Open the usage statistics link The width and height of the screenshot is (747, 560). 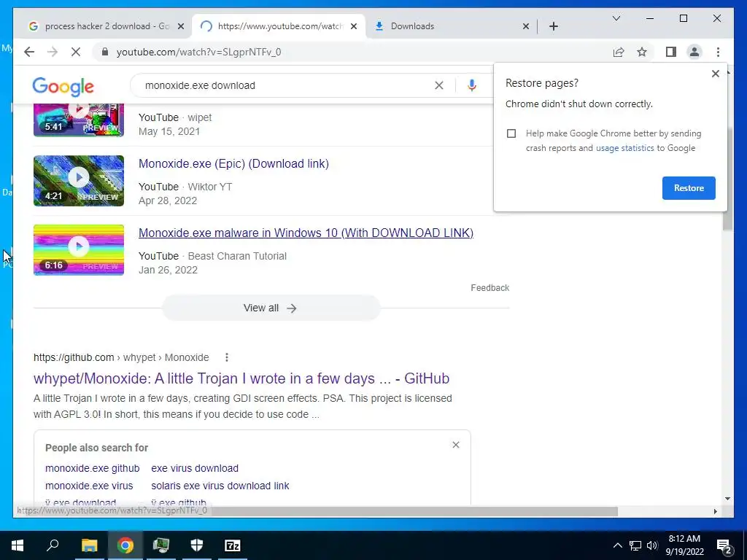624,148
